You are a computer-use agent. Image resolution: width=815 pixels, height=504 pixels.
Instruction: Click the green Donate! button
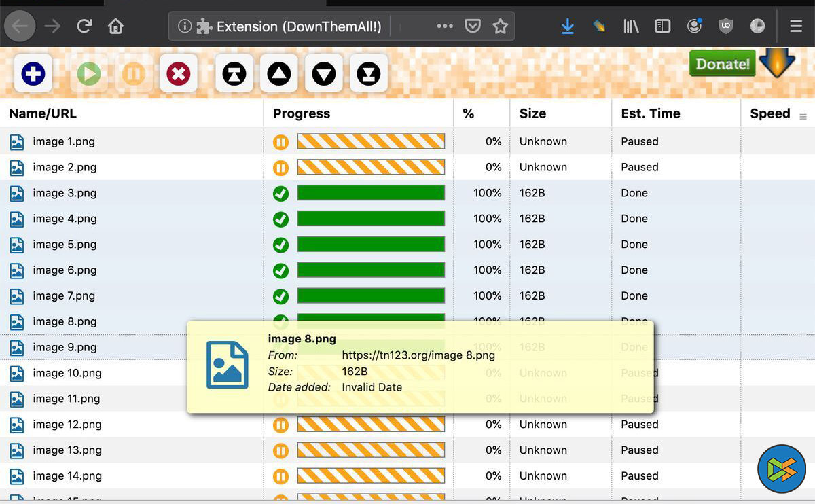coord(723,64)
